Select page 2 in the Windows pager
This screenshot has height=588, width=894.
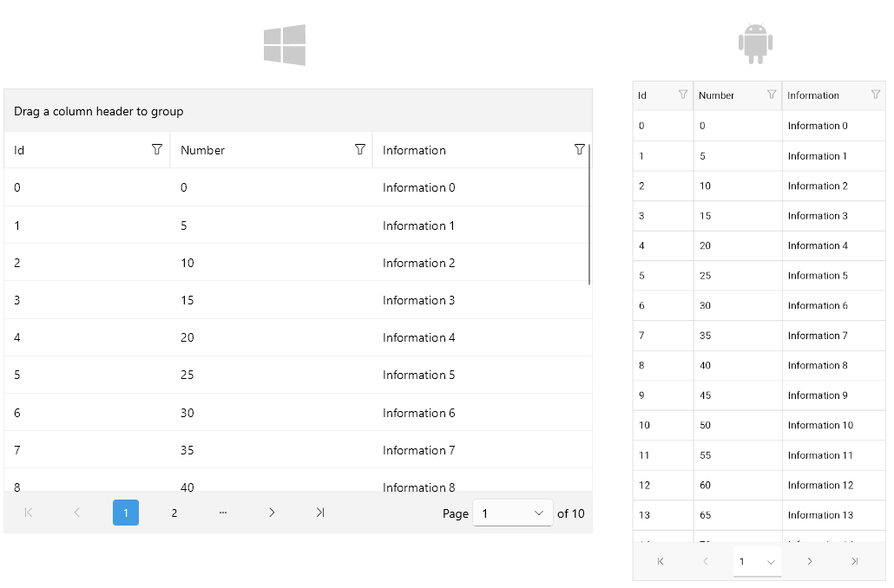(174, 513)
